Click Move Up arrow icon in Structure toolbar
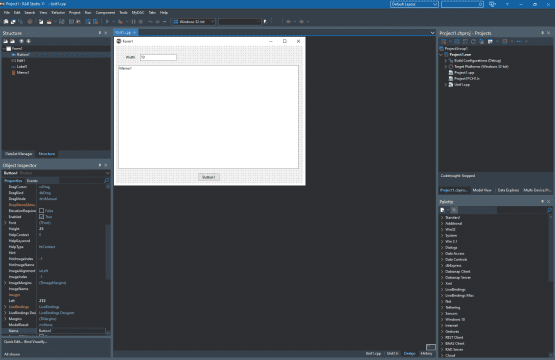The height and width of the screenshot is (360, 555). click(22, 41)
